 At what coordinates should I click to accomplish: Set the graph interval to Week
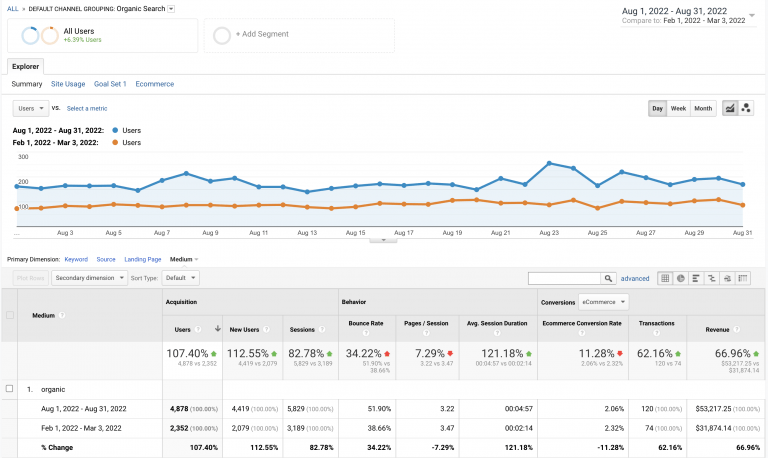coord(678,108)
